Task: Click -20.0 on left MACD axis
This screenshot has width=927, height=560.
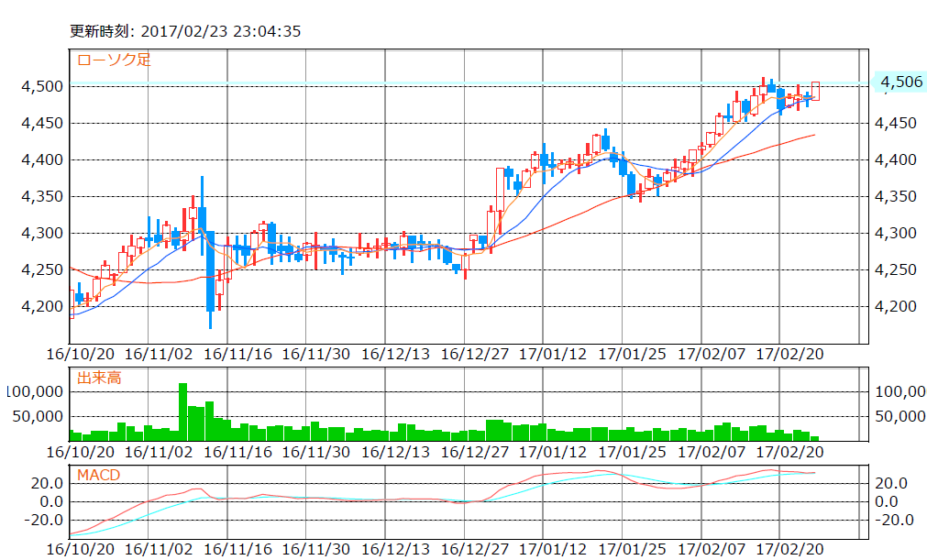Action: point(42,521)
